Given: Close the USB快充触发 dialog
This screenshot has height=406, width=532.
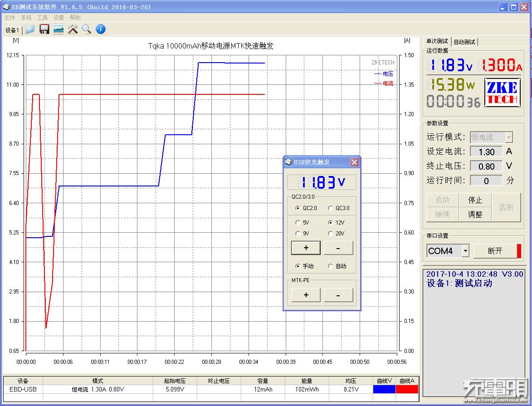Looking at the screenshot, I should point(354,162).
